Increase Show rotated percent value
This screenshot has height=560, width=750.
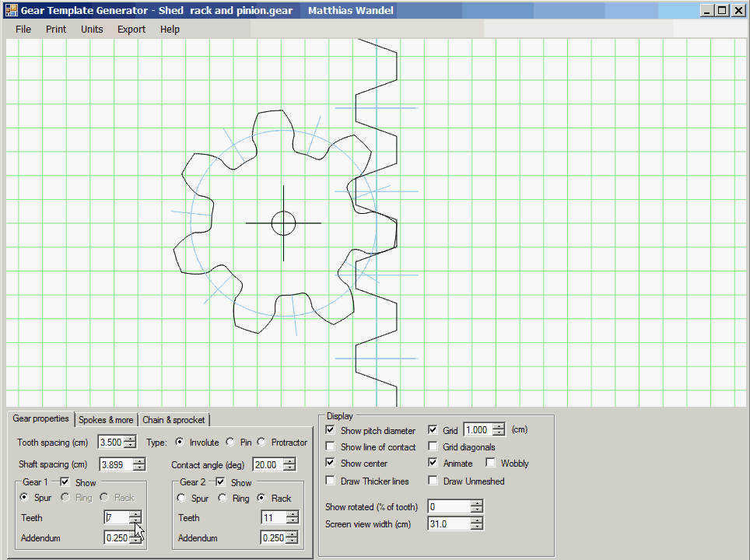pyautogui.click(x=476, y=503)
